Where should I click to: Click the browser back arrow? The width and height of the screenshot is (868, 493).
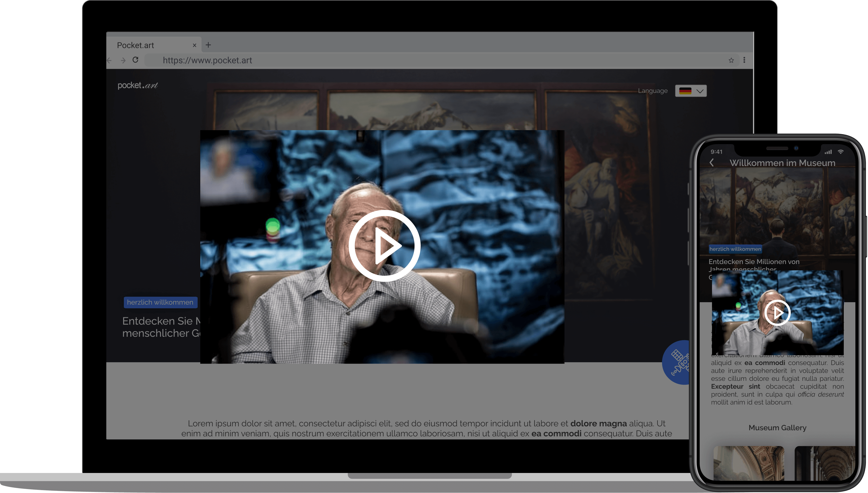click(109, 61)
